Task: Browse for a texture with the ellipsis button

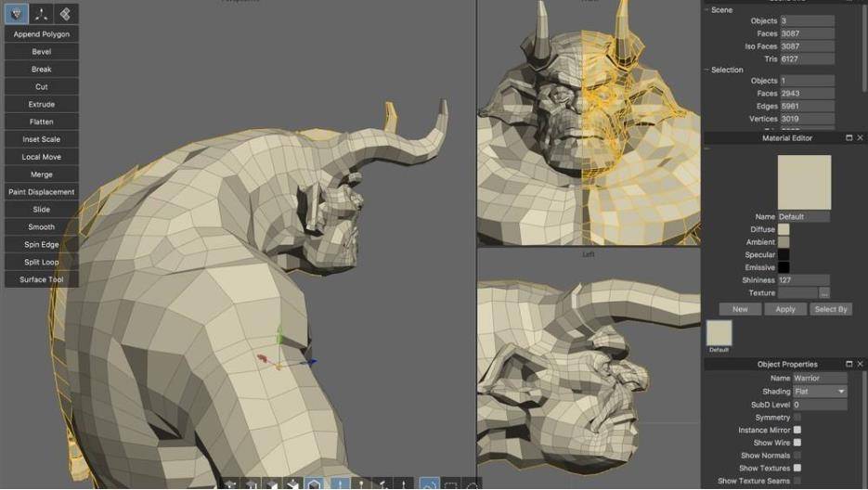Action: (824, 293)
